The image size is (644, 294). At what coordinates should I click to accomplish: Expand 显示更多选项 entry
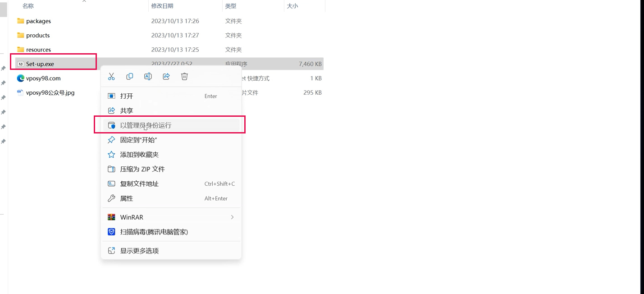click(x=139, y=251)
